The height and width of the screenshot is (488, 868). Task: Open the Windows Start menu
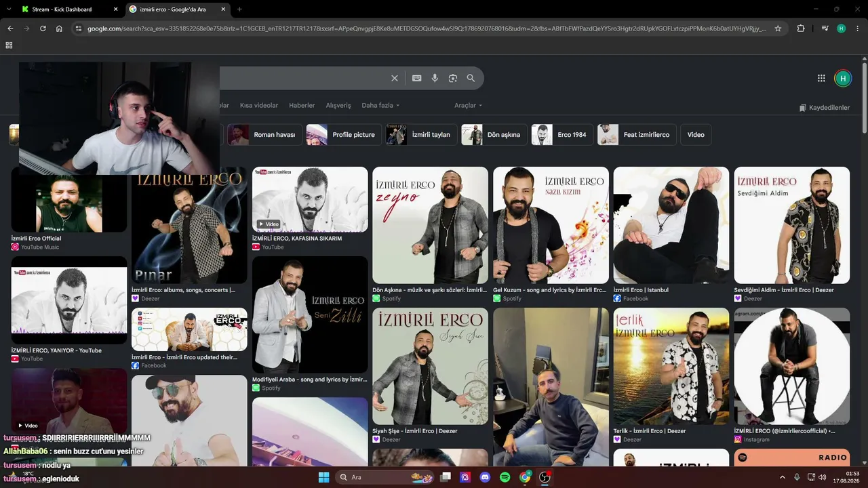pos(323,477)
